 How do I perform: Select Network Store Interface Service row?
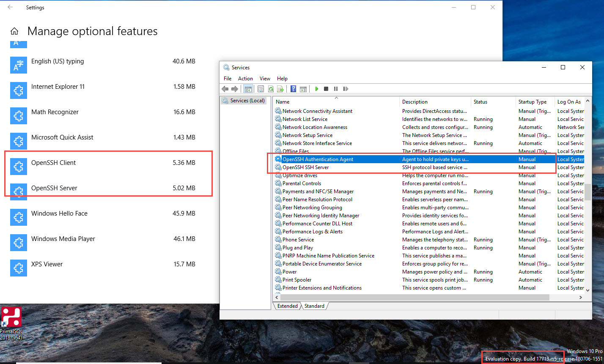coord(429,143)
